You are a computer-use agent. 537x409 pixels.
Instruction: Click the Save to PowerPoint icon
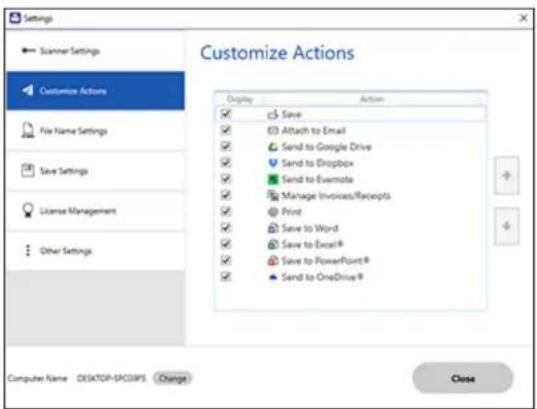pyautogui.click(x=273, y=261)
